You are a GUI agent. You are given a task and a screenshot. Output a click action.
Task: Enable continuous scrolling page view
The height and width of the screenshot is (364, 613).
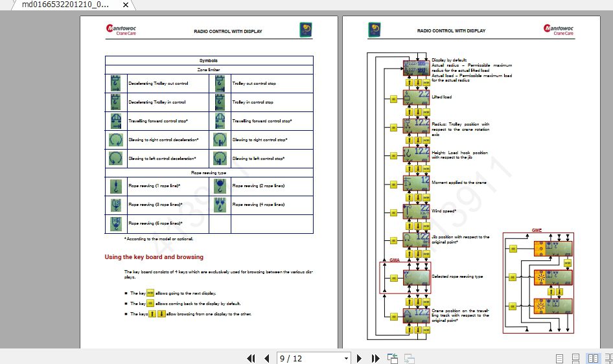click(x=576, y=359)
